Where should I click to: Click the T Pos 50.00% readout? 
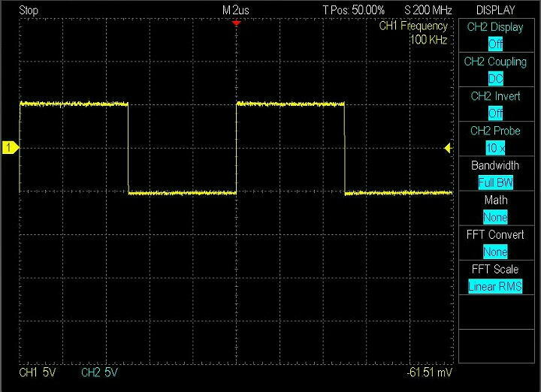354,10
